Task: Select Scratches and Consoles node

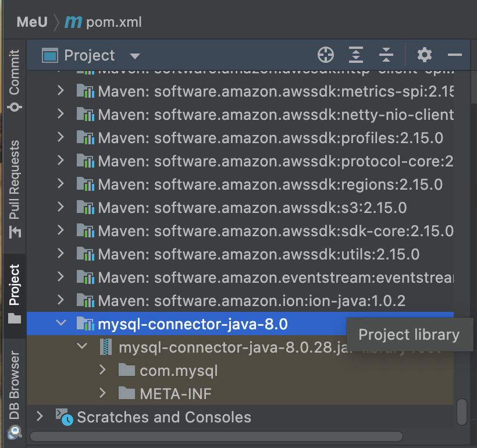Action: pos(240,417)
